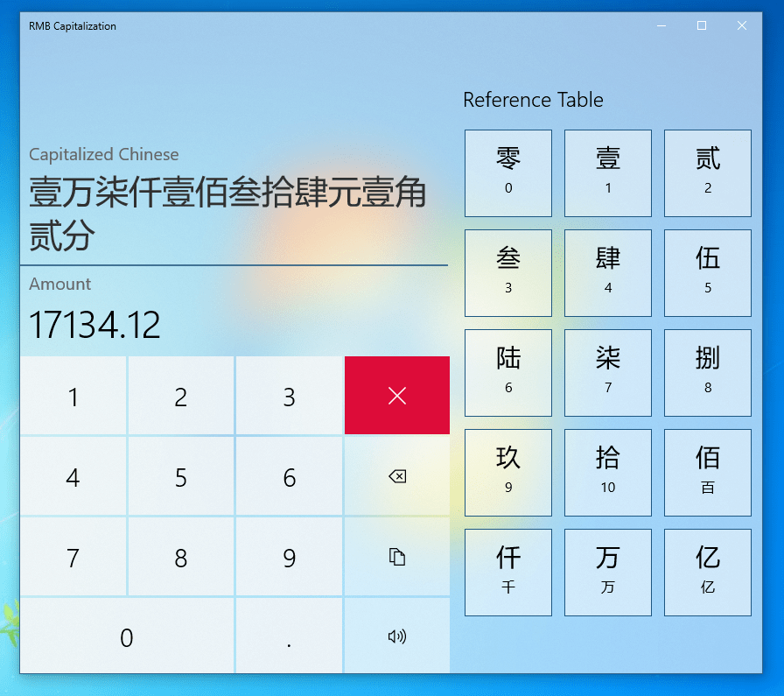784x696 pixels.
Task: Click the 仟 thousand reference tile
Action: point(508,573)
